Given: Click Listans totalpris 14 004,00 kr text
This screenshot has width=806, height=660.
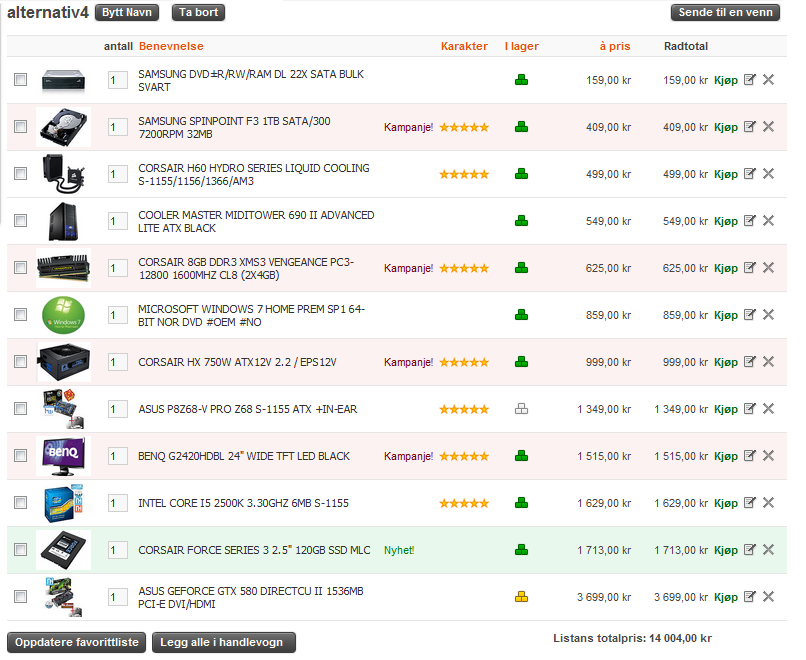Looking at the screenshot, I should (632, 638).
